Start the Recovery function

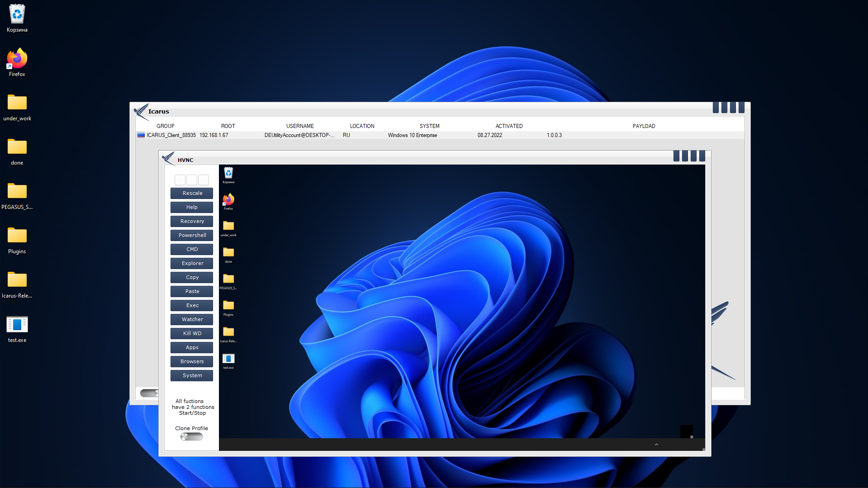pos(191,221)
